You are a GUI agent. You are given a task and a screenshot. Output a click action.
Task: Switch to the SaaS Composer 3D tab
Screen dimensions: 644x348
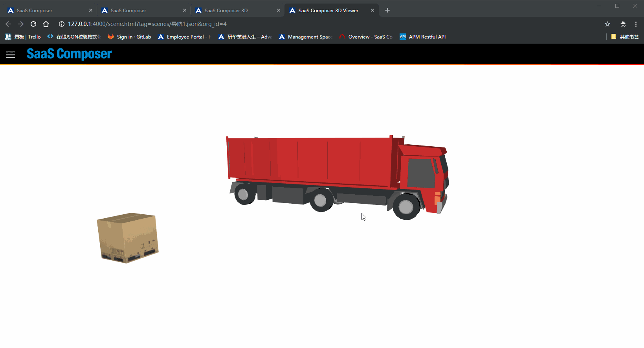coord(238,10)
